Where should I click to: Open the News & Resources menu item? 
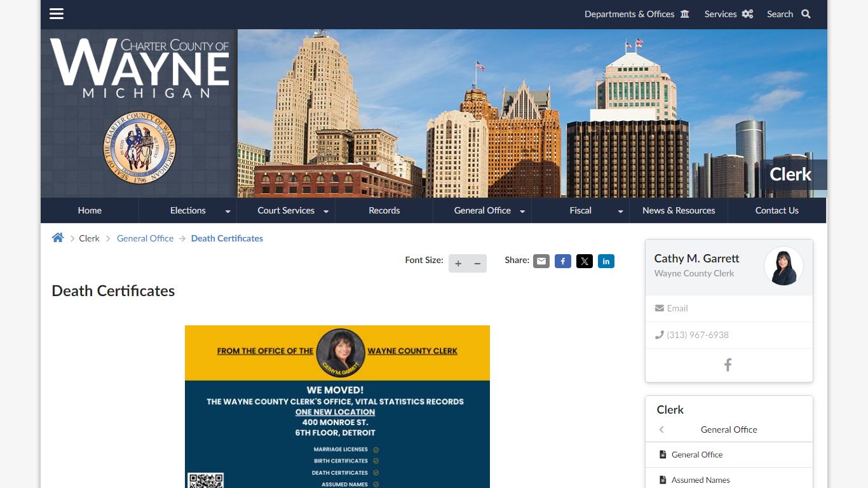[x=679, y=210]
